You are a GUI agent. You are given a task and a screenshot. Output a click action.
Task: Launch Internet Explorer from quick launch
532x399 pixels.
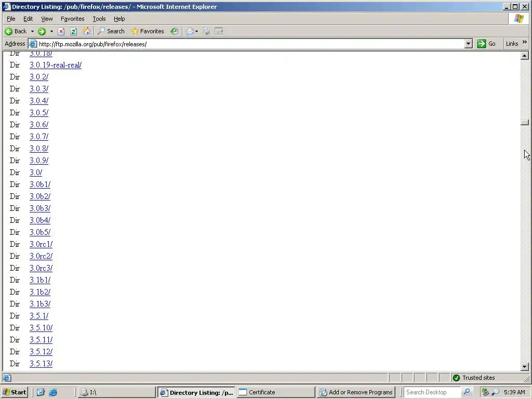(x=53, y=392)
